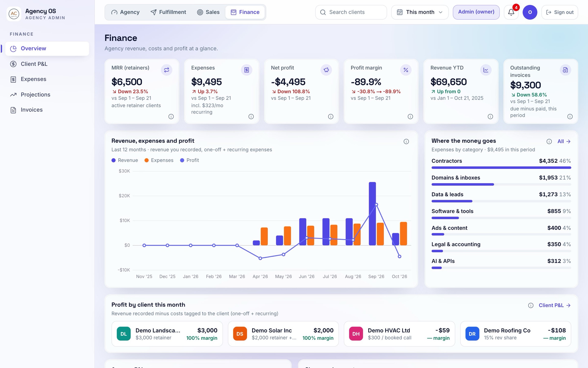The width and height of the screenshot is (588, 368).
Task: Open the All expenses link
Action: [x=564, y=142]
